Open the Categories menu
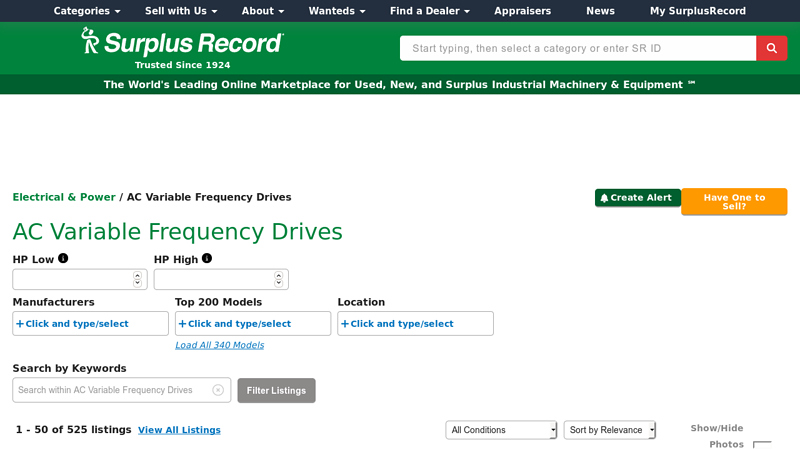The image size is (800, 450). (87, 11)
